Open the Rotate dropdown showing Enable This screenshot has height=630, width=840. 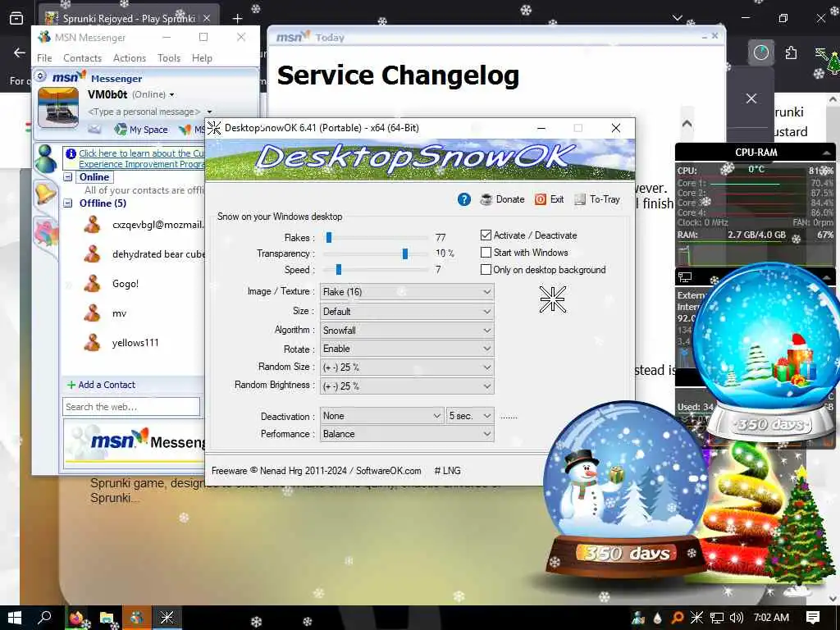pyautogui.click(x=407, y=349)
